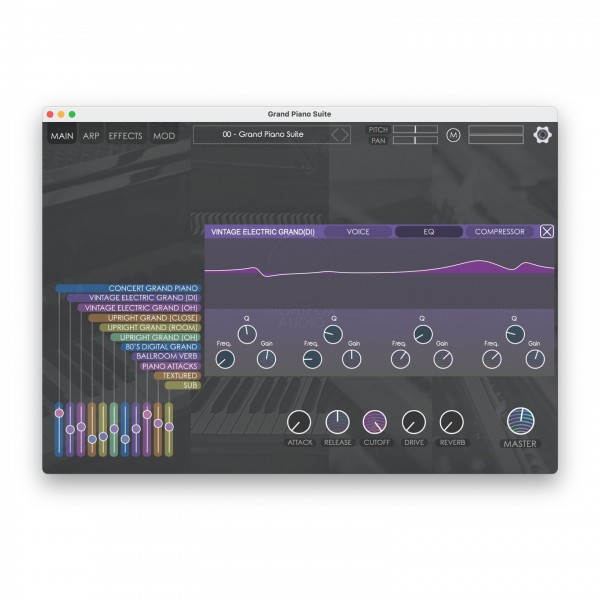Click the ATTACK knob
The image size is (600, 600).
coord(299,422)
